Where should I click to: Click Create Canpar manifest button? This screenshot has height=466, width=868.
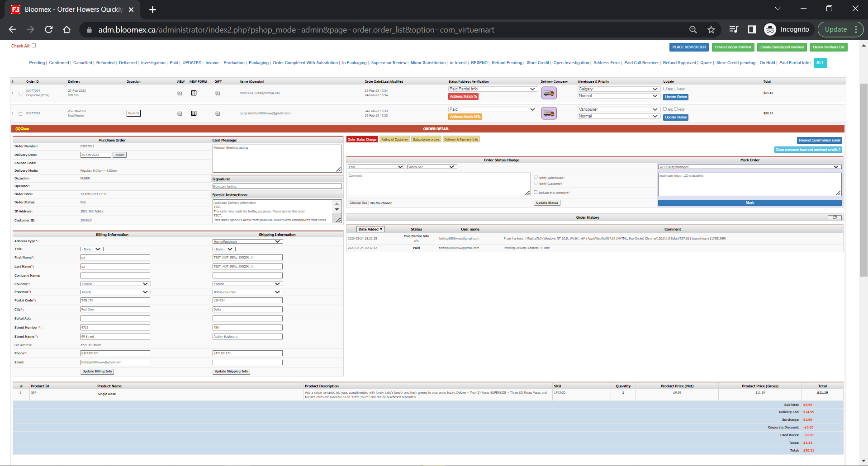coord(733,47)
